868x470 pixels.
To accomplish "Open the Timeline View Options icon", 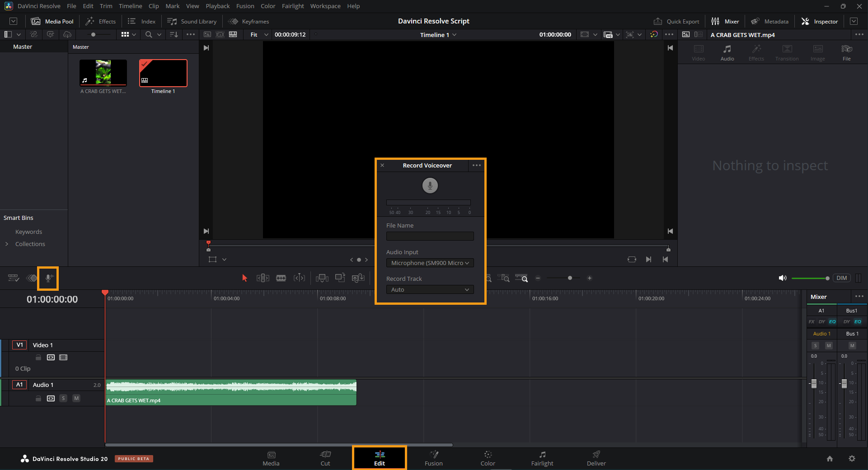I will 14,278.
